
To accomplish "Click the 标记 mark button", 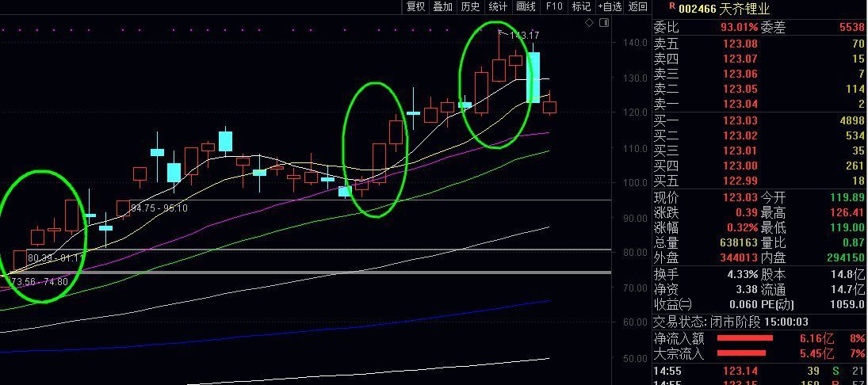I will (x=581, y=7).
